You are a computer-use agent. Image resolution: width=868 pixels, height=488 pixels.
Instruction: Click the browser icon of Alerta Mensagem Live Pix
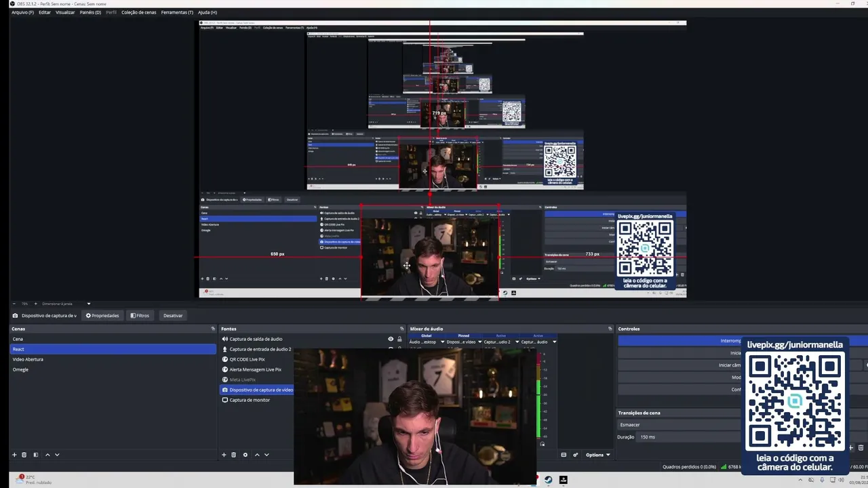pyautogui.click(x=225, y=369)
